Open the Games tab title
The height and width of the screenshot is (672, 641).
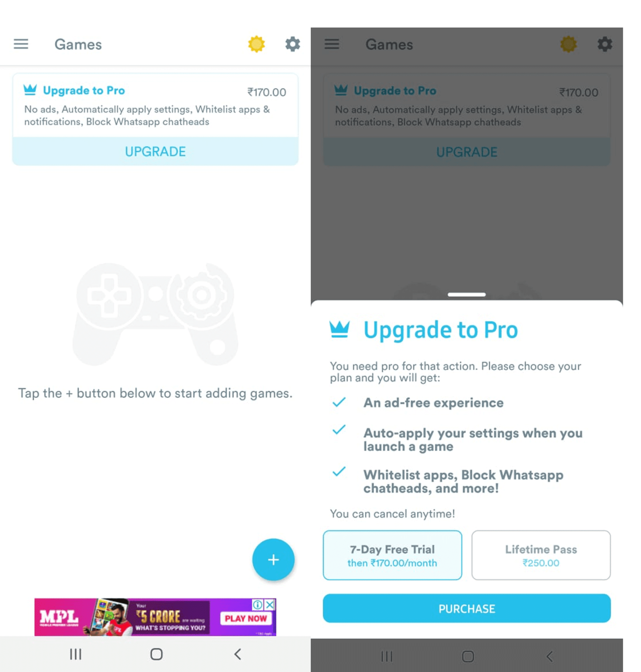point(79,44)
